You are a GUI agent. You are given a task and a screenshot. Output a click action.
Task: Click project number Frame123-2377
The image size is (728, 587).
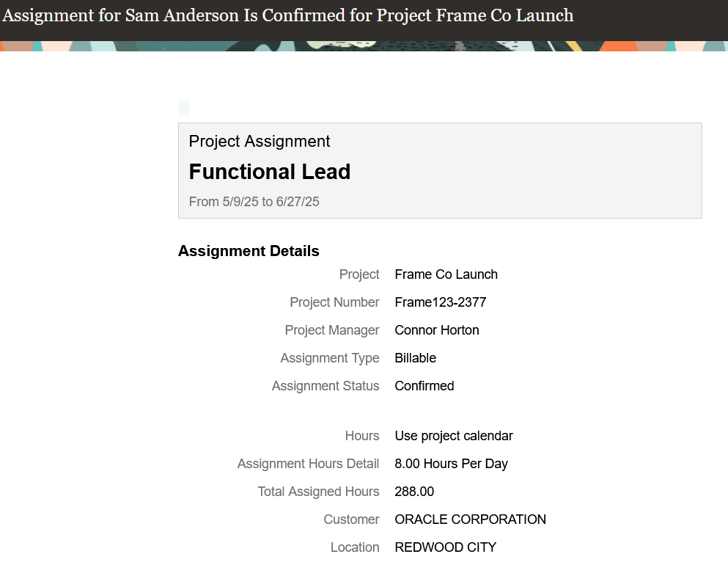point(440,302)
